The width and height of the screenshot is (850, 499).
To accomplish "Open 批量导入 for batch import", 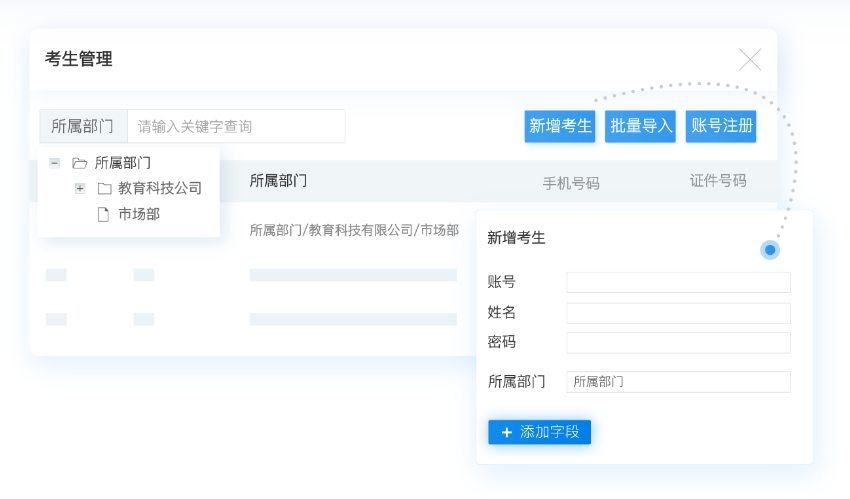I will [x=641, y=126].
